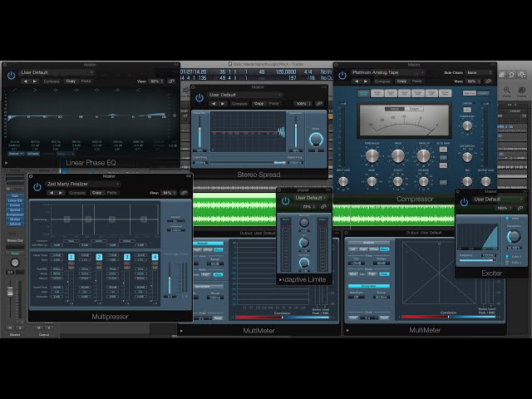Viewport: 532px width, 399px height.
Task: Turn the Compressor Ratio knob
Action: click(397, 156)
